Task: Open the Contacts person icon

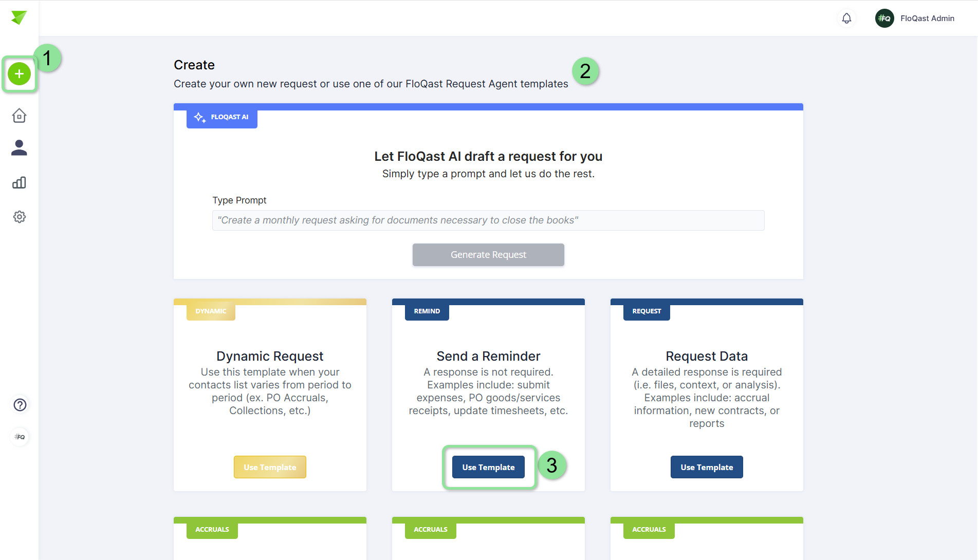Action: click(x=20, y=148)
